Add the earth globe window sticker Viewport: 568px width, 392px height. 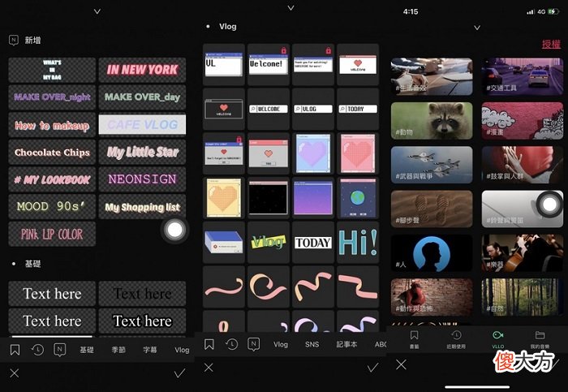[358, 198]
